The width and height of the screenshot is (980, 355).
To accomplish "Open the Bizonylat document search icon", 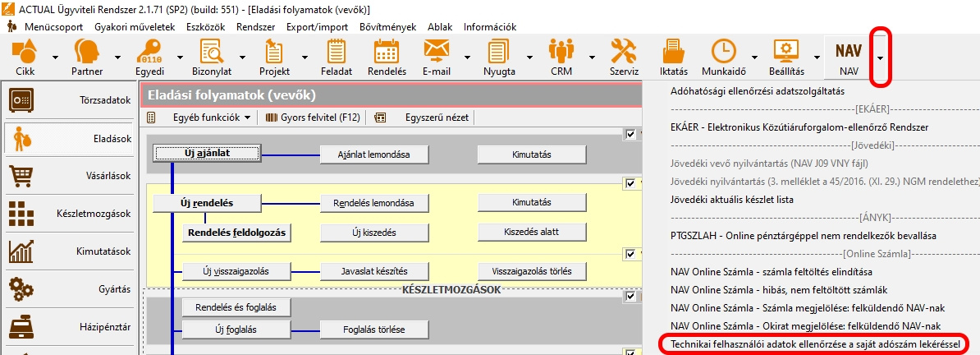I will 212,57.
